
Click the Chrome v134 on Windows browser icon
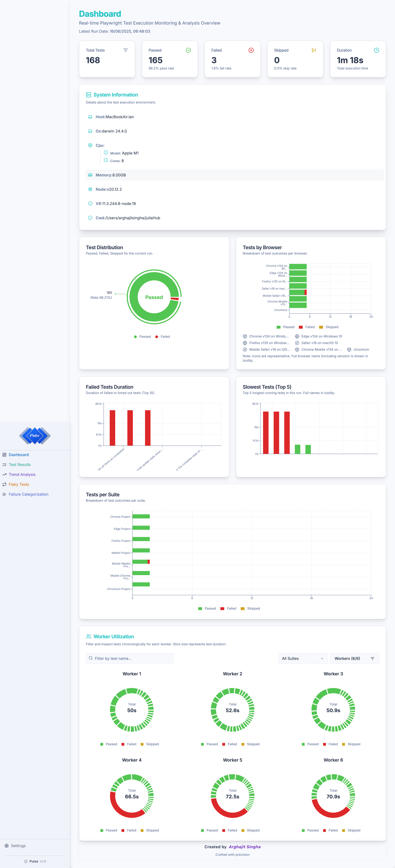tap(245, 336)
